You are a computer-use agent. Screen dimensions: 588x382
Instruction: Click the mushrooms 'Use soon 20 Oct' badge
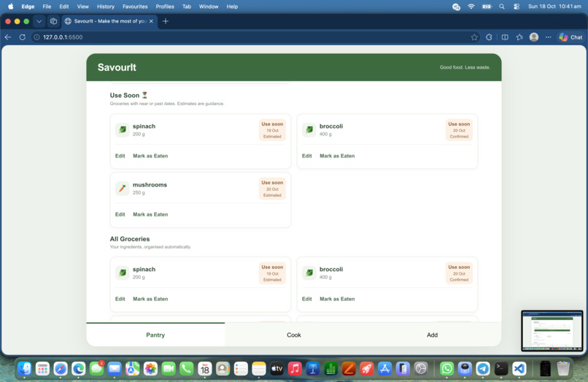point(272,189)
